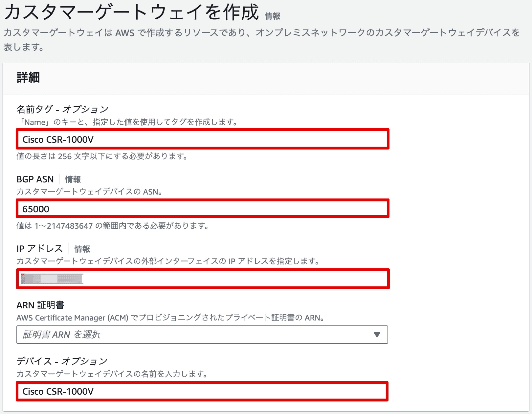Click the IP アドレス label

point(39,249)
